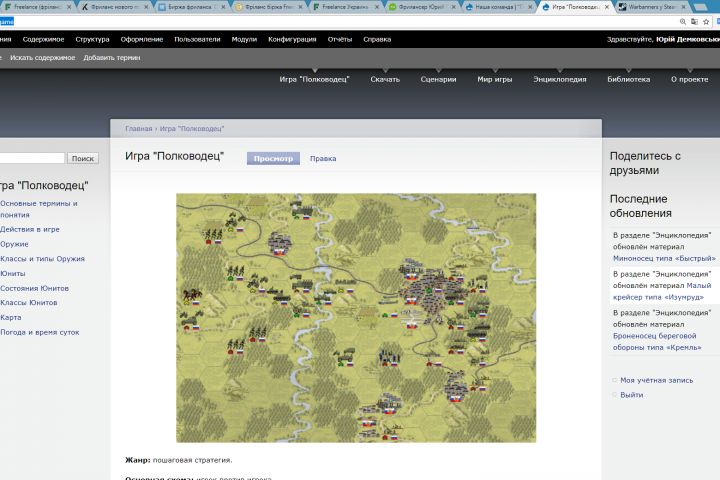Screen dimensions: 720x480
Task: Open the 'Отчёты' admin menu
Action: (339, 40)
